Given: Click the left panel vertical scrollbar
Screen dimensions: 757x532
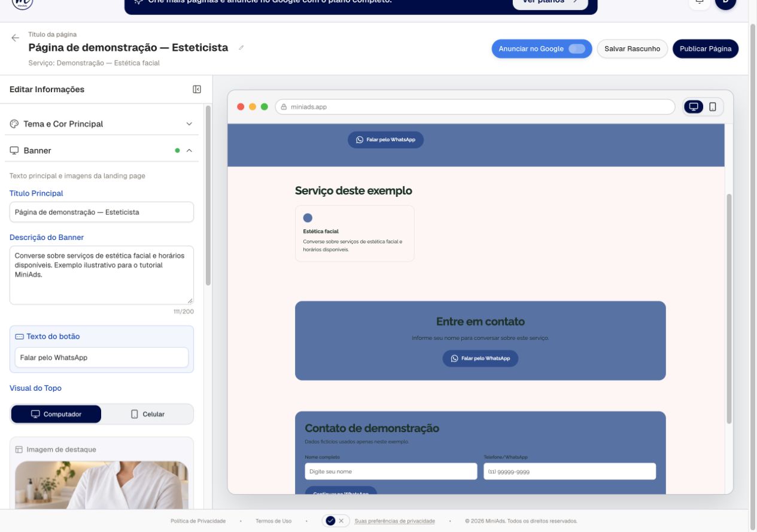Looking at the screenshot, I should click(208, 195).
